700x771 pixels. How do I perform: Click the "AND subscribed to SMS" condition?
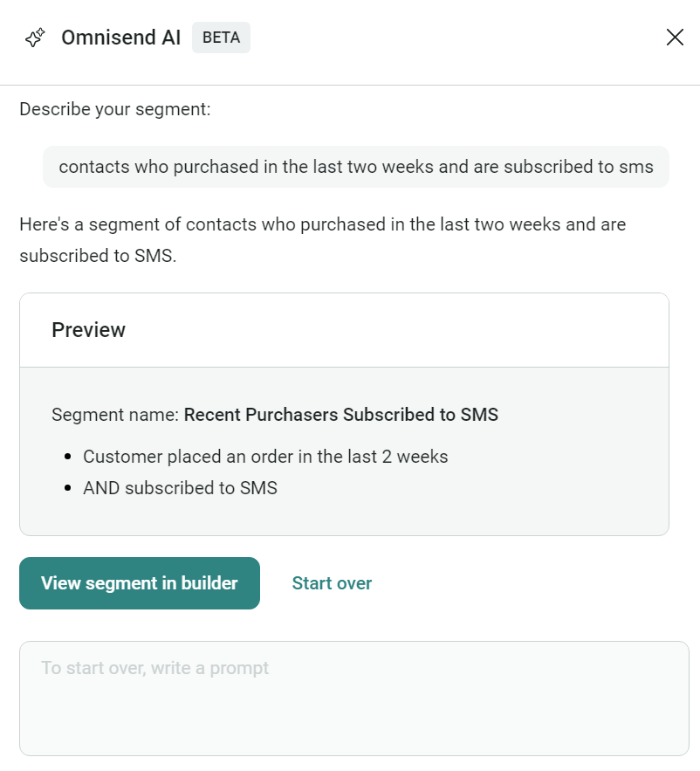[180, 488]
